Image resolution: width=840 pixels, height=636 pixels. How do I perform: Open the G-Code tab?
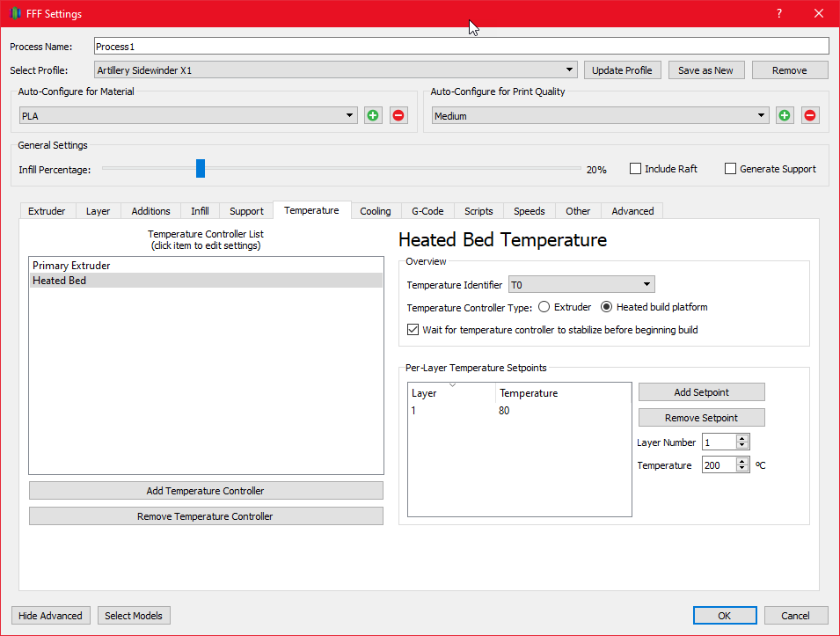427,211
